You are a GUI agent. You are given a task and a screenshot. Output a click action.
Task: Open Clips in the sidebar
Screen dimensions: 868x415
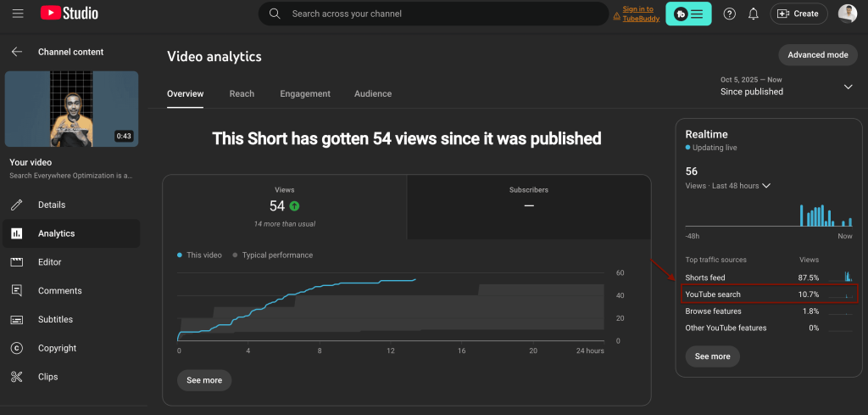pos(71,377)
